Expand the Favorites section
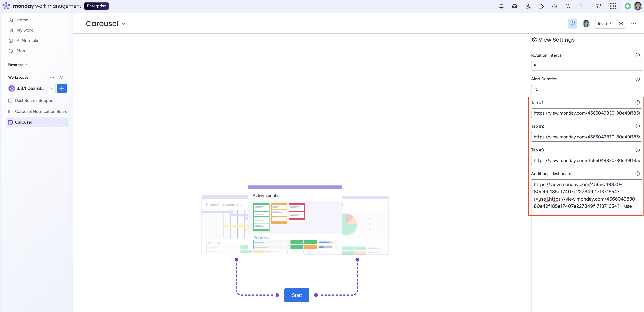The image size is (644, 312). coord(18,65)
